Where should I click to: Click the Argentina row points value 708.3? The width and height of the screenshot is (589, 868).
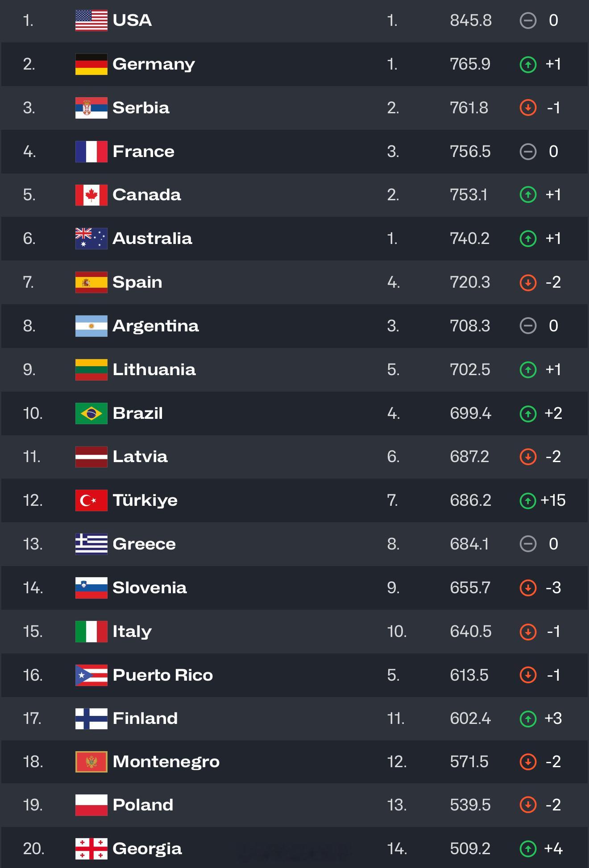tap(470, 326)
